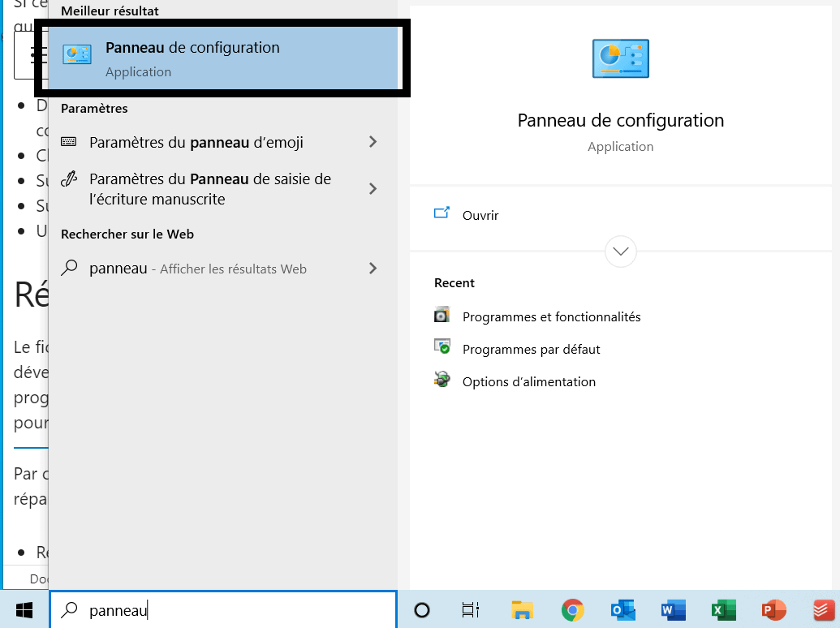This screenshot has width=840, height=628.
Task: Open PowerPoint from the taskbar
Action: point(774,610)
